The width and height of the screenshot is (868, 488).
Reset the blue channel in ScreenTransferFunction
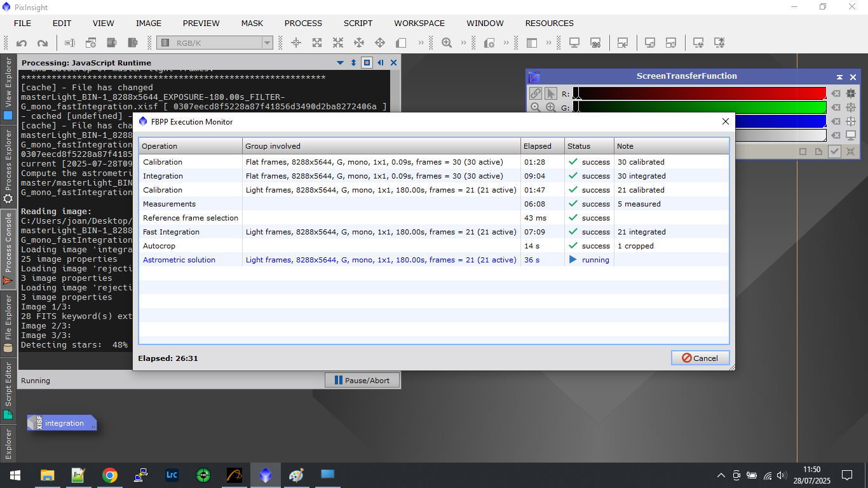pos(836,121)
